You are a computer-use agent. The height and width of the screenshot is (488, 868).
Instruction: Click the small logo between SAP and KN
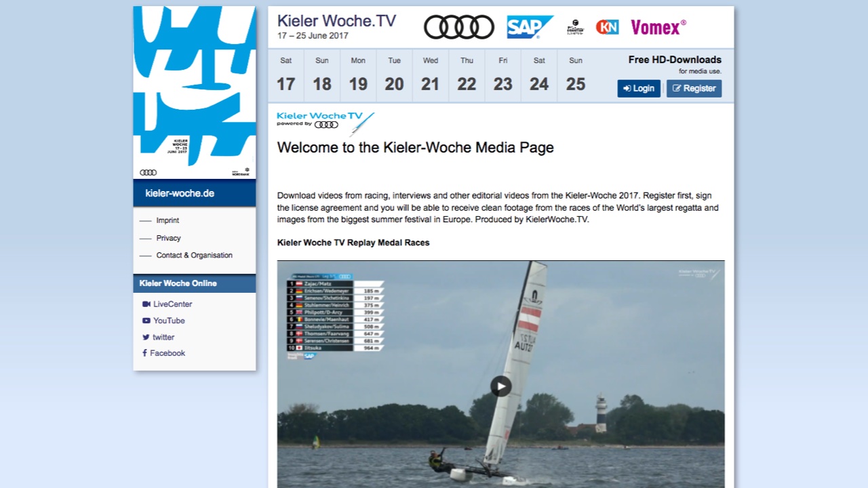coord(575,27)
